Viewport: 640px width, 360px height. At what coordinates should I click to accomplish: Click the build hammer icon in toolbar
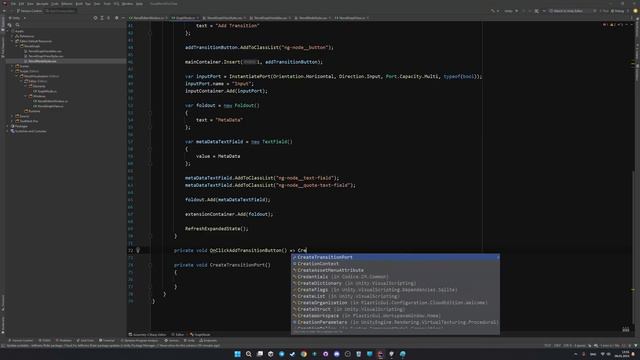tap(494, 11)
